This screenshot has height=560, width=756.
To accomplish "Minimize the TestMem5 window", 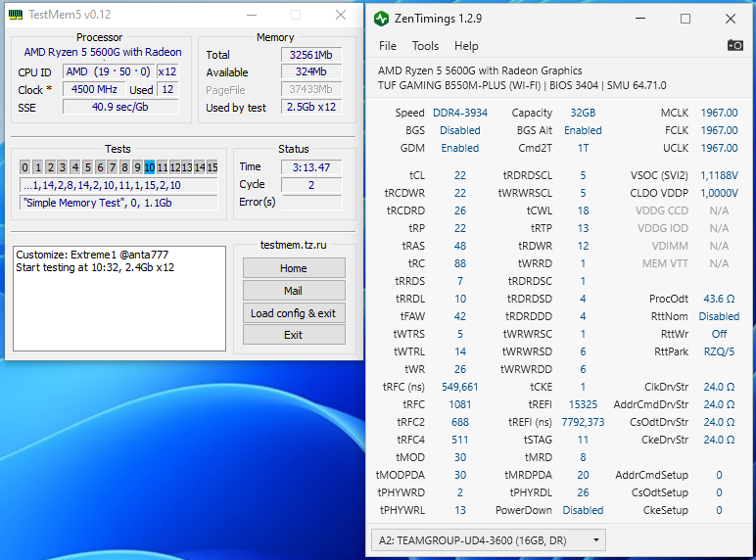I will click(x=252, y=15).
